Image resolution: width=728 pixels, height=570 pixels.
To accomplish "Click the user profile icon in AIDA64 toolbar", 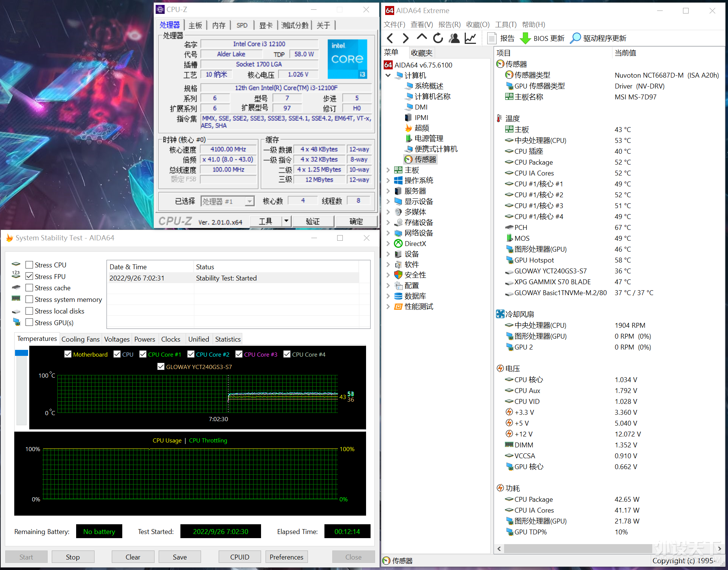I will [454, 38].
